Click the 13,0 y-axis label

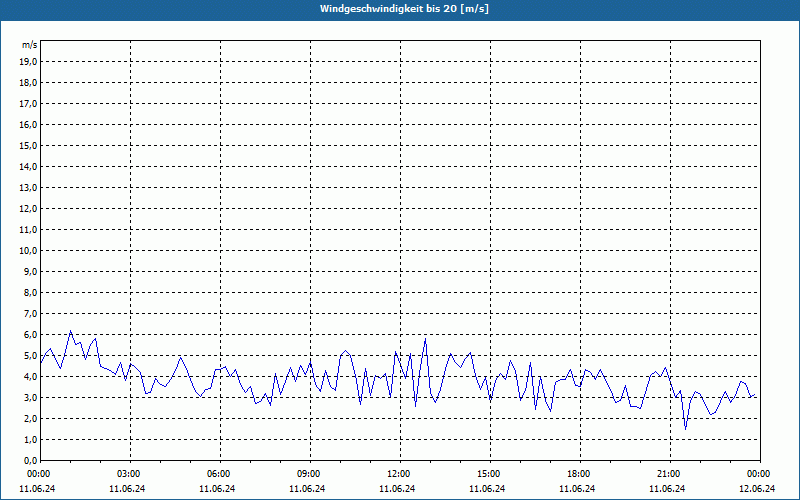click(28, 188)
